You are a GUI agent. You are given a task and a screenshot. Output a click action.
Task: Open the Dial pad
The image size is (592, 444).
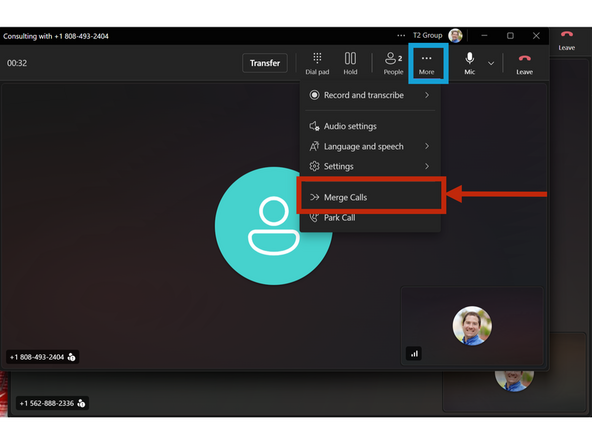[317, 63]
